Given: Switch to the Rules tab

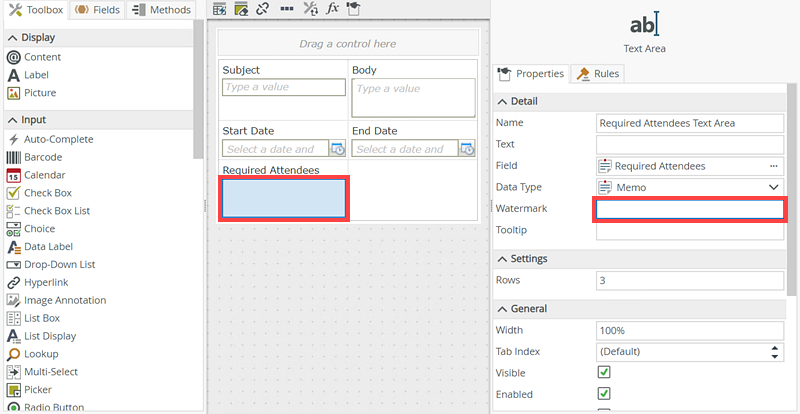Looking at the screenshot, I should pyautogui.click(x=598, y=74).
